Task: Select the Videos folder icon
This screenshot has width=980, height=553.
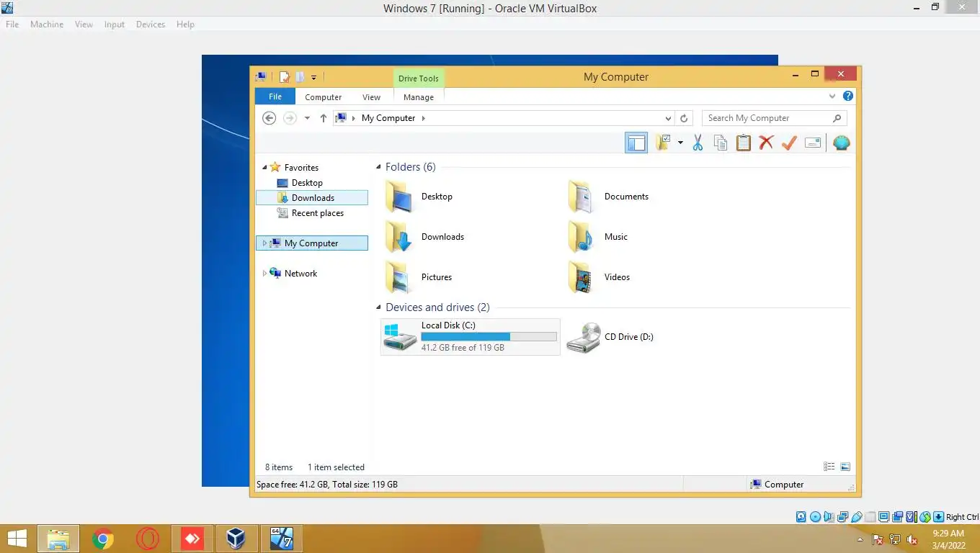Action: 581,277
